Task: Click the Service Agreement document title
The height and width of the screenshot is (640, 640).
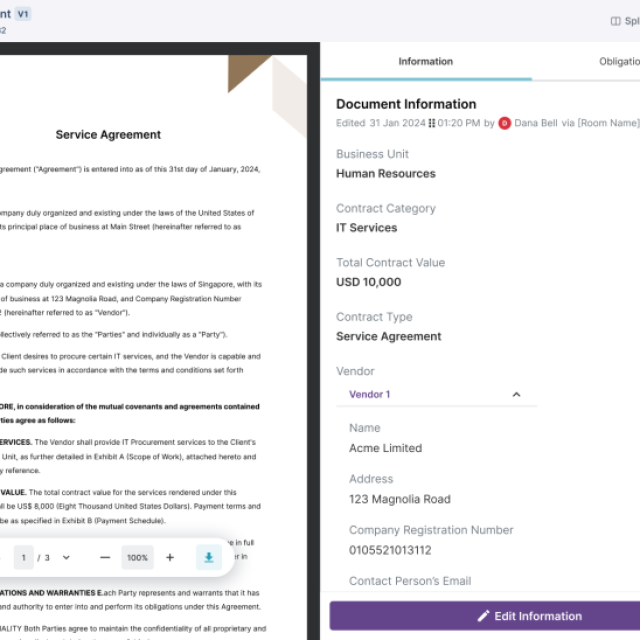Action: pyautogui.click(x=108, y=134)
